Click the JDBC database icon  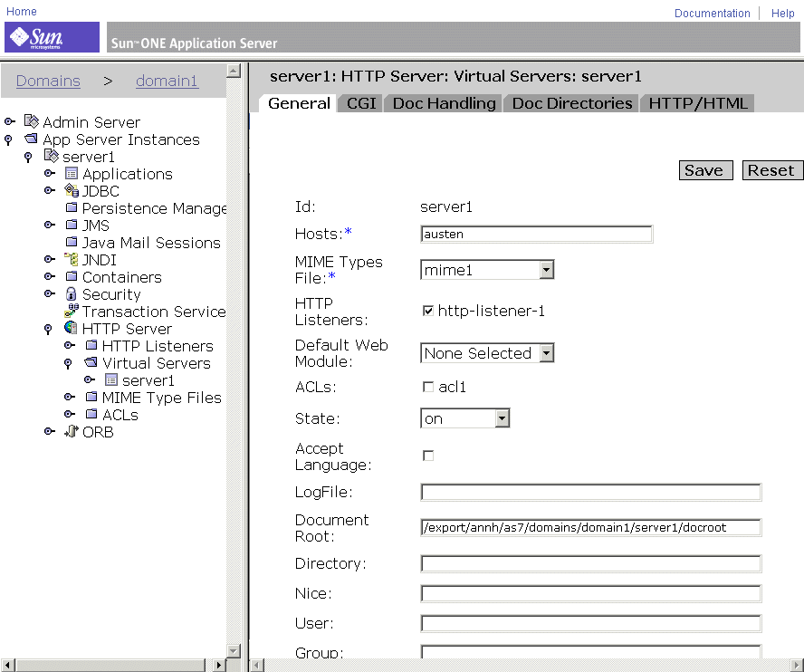[72, 190]
